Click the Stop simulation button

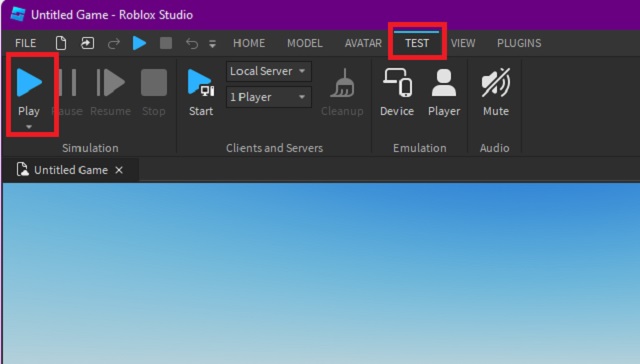pyautogui.click(x=153, y=92)
